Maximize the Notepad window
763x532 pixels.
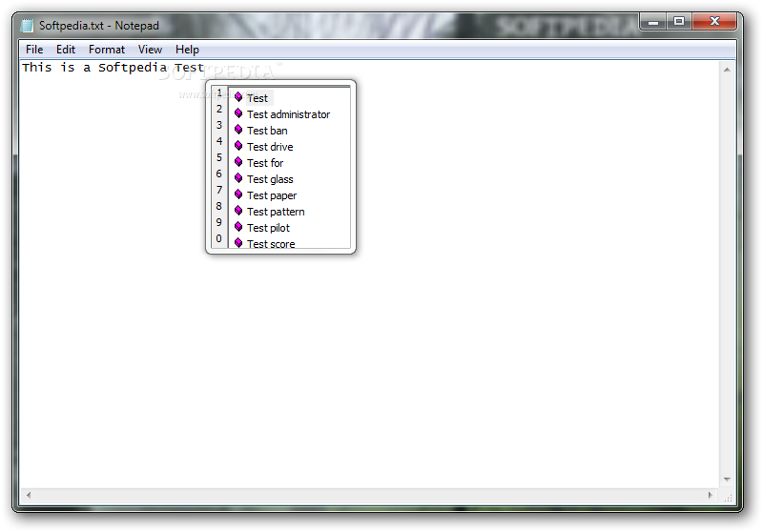[x=679, y=22]
